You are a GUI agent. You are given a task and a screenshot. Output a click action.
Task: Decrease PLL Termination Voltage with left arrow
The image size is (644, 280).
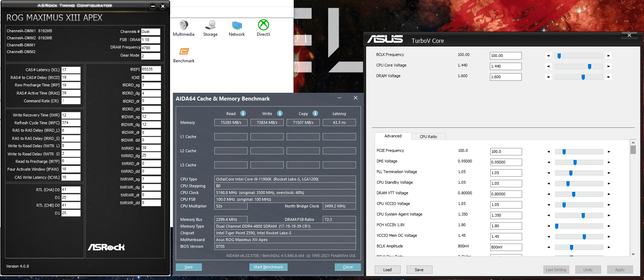549,173
